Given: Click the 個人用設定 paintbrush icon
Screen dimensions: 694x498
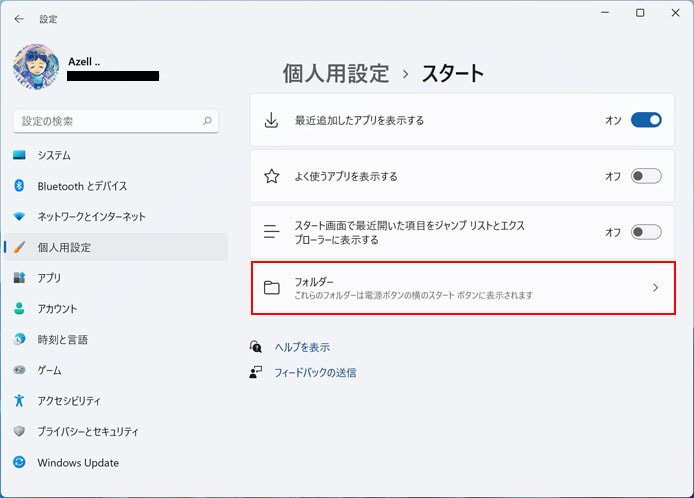Looking at the screenshot, I should [19, 247].
